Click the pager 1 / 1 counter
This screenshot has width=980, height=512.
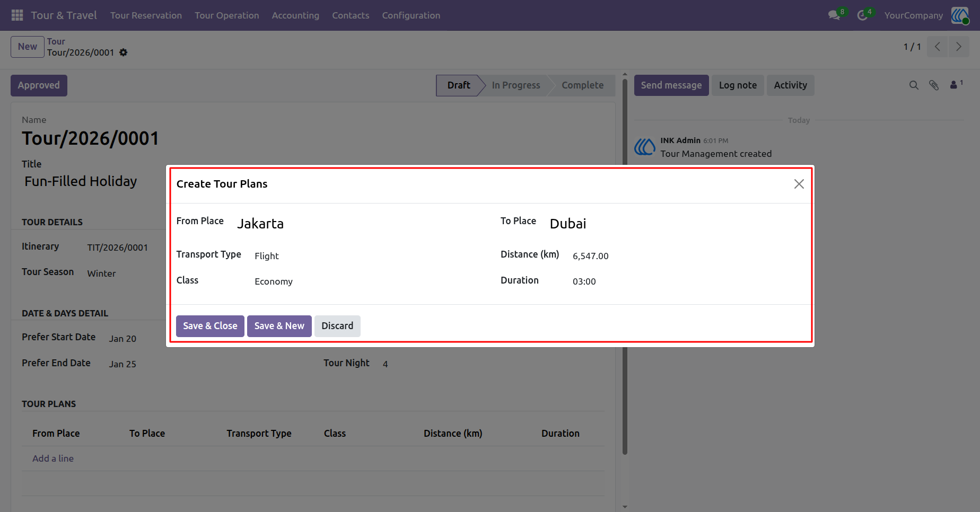[912, 47]
